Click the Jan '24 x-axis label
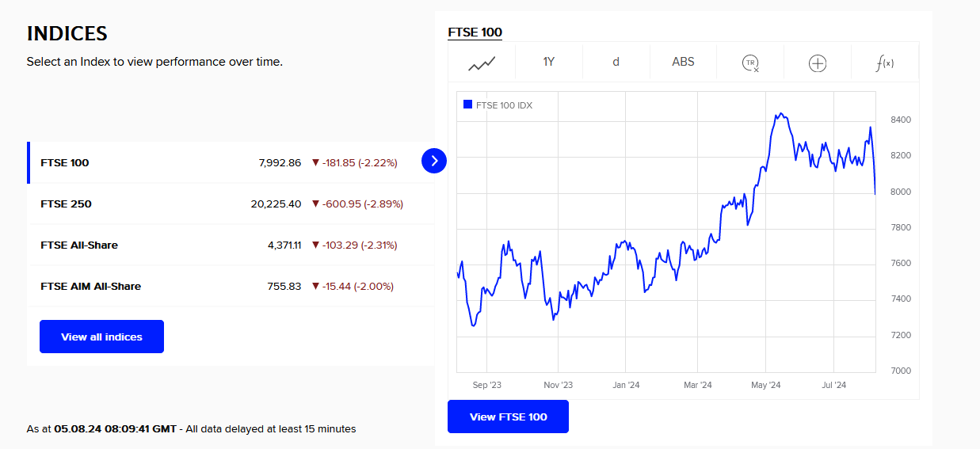The height and width of the screenshot is (449, 980). (626, 385)
